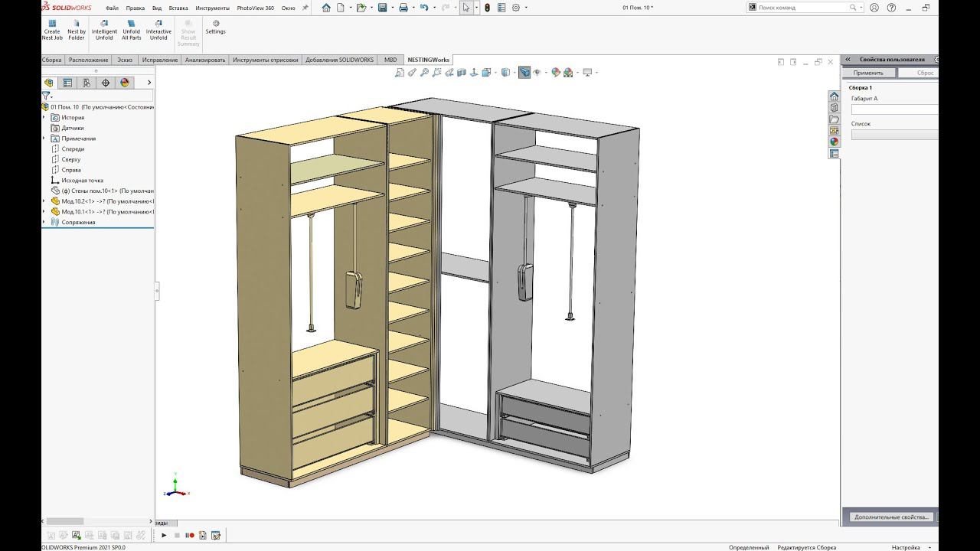Launch Nest by Folder command

(x=77, y=31)
